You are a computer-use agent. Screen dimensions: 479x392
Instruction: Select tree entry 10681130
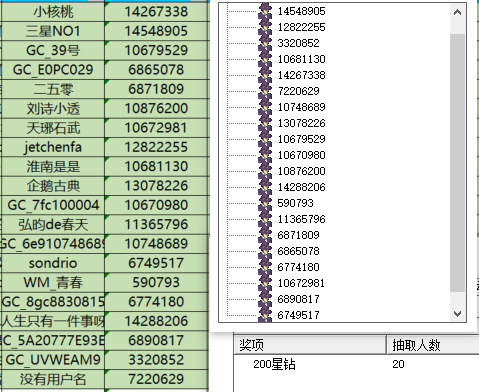coord(302,59)
